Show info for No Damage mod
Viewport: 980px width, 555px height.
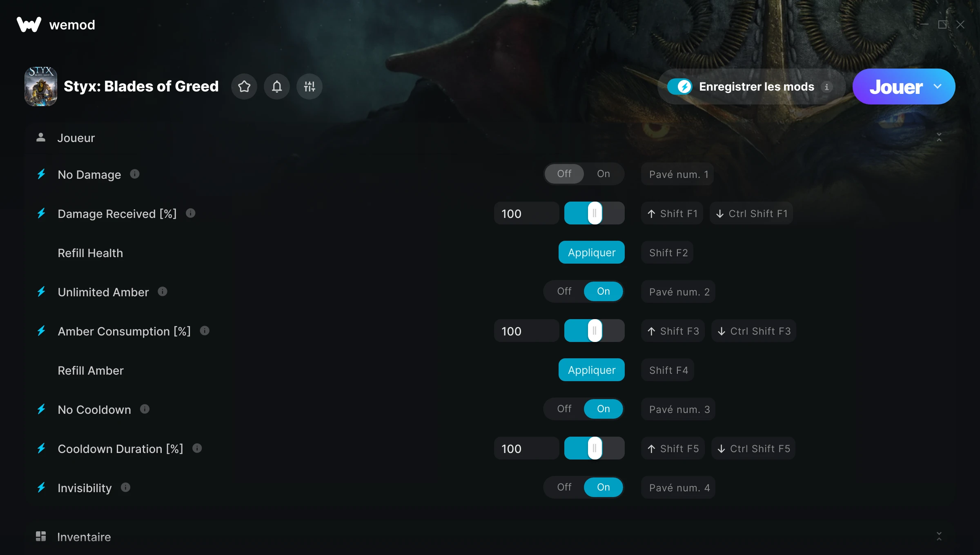pyautogui.click(x=135, y=174)
